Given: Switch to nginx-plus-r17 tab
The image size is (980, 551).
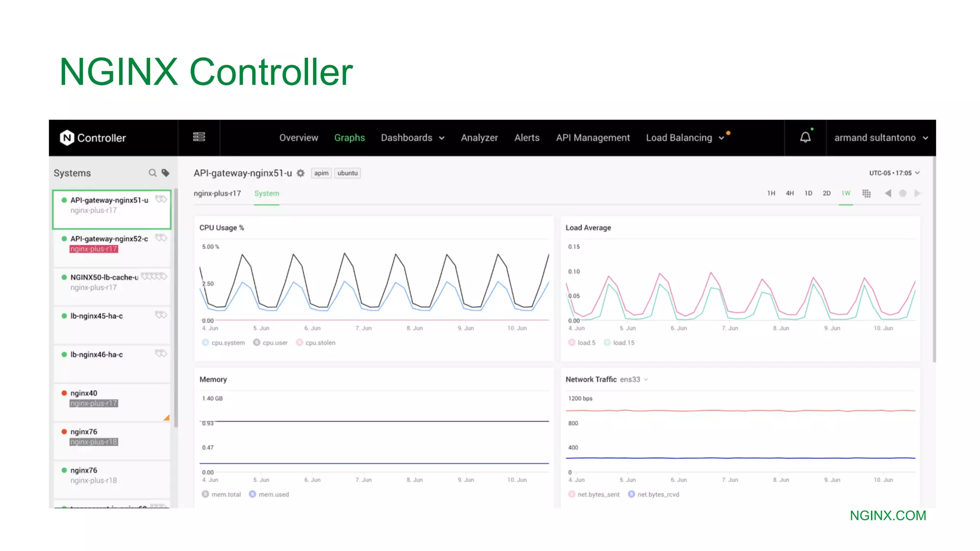Looking at the screenshot, I should (217, 193).
